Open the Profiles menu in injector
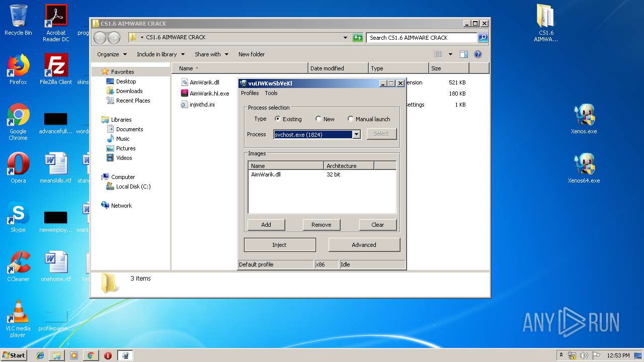644x362 pixels. click(x=250, y=93)
